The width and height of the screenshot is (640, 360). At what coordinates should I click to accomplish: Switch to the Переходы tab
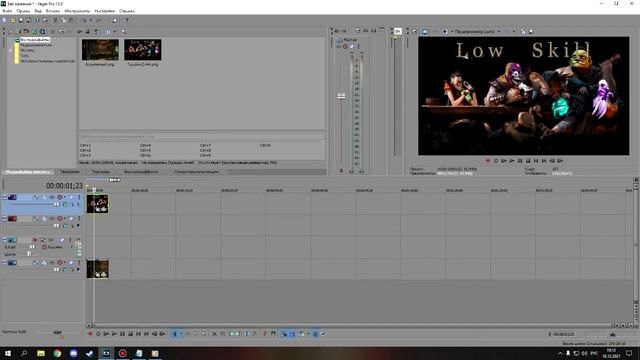tap(100, 172)
